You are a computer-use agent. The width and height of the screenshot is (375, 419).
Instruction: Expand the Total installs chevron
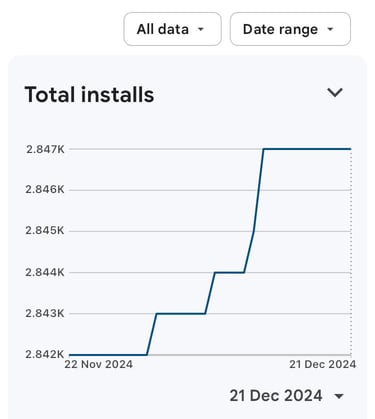coord(335,92)
